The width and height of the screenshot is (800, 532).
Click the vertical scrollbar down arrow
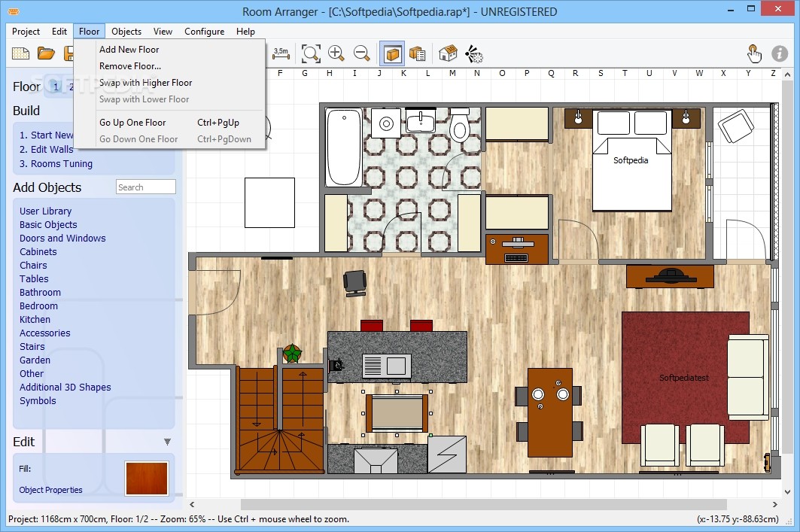(787, 492)
